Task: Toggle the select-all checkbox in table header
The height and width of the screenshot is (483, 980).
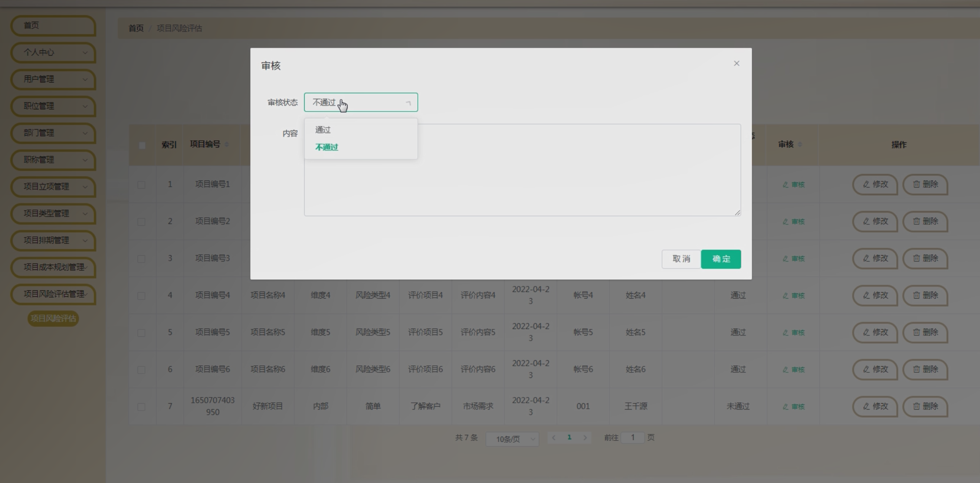Action: tap(142, 146)
